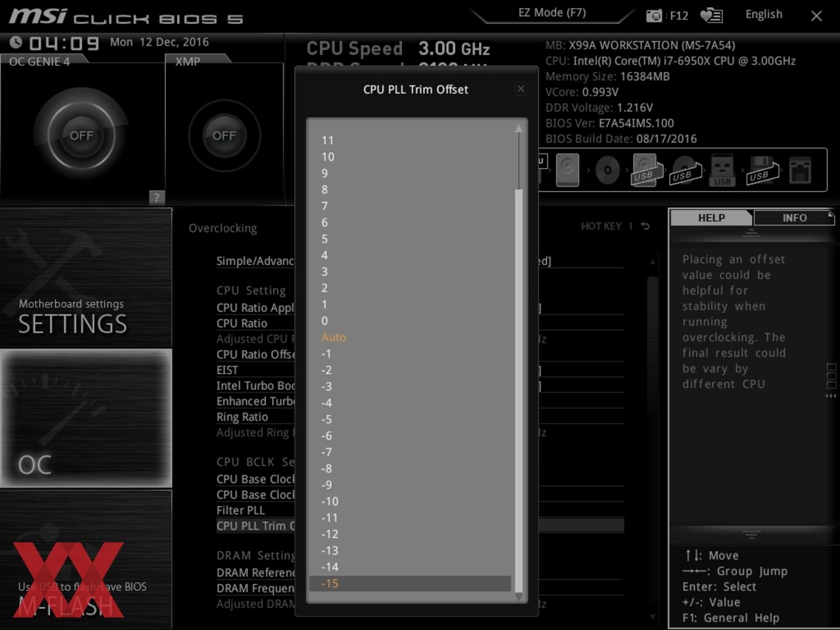Choose value -14 in the offset list
Image resolution: width=840 pixels, height=630 pixels.
(409, 567)
